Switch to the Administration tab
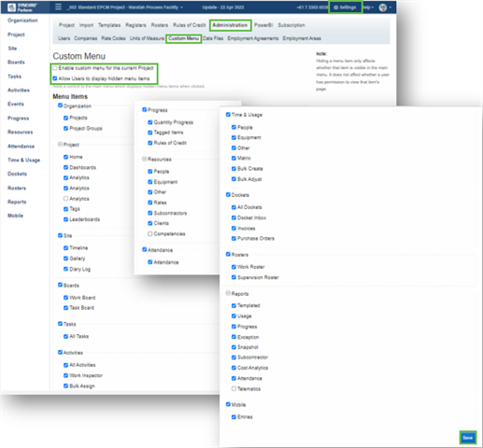This screenshot has width=483, height=448. (x=230, y=25)
